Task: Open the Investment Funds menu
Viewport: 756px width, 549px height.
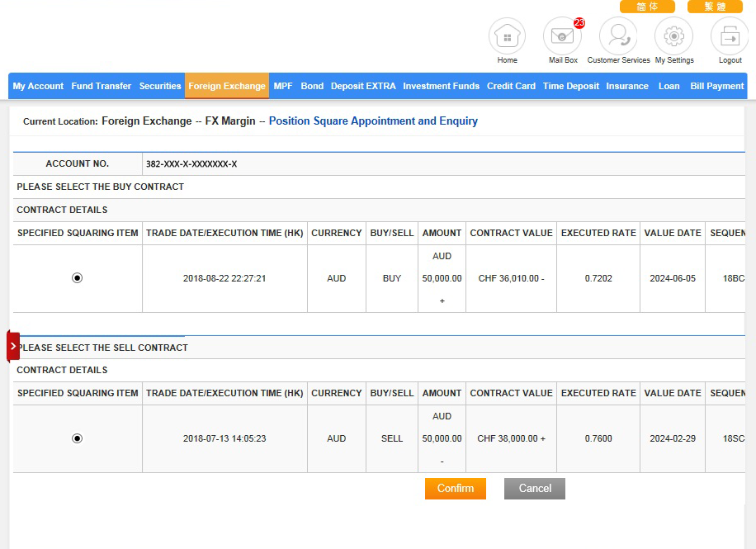Action: coord(441,86)
